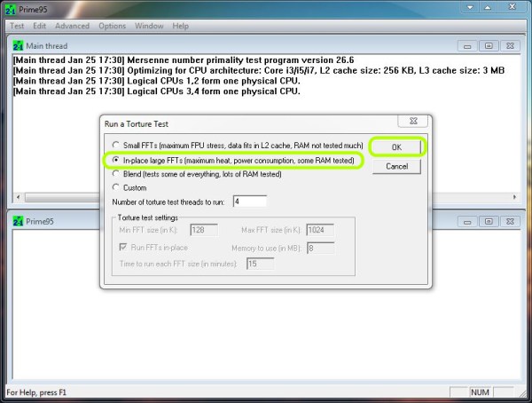Open the Options menu

click(x=112, y=26)
